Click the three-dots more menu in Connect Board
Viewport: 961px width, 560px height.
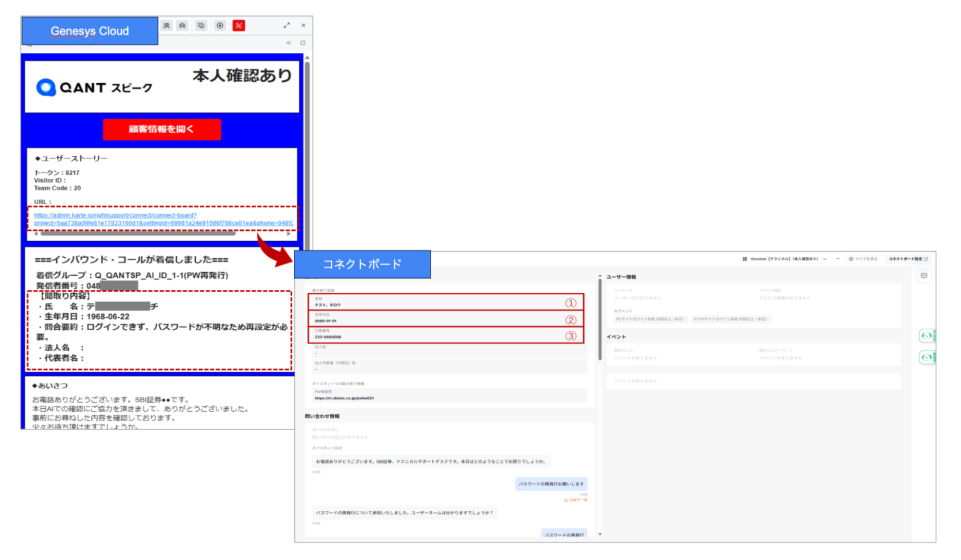coord(838,259)
